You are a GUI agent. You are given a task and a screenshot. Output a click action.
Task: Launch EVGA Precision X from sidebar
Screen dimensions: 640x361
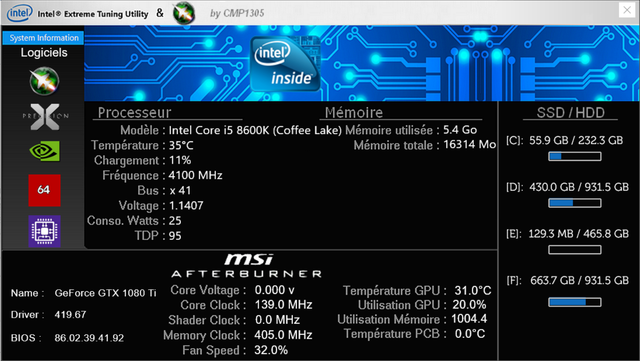[x=45, y=117]
